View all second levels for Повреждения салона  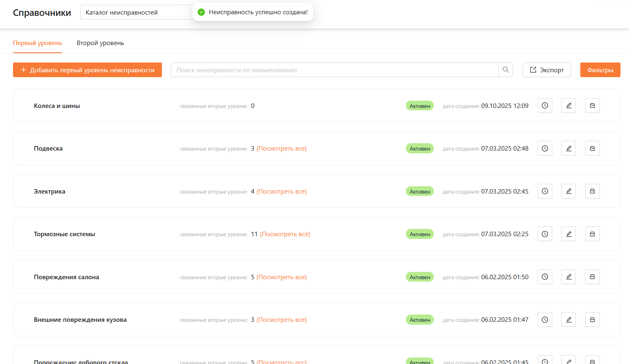point(282,277)
